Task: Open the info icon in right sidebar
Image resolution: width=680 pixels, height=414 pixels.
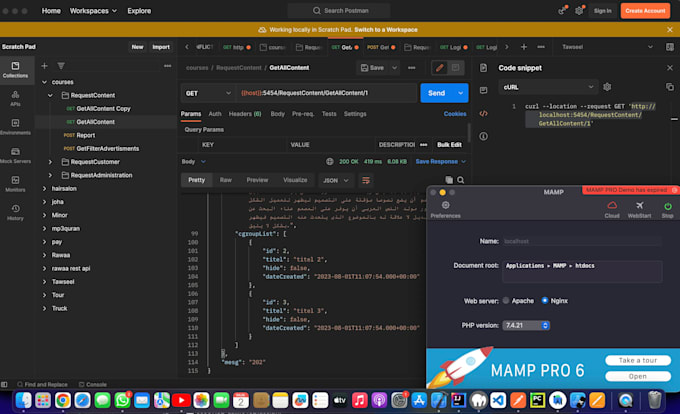Action: click(484, 136)
